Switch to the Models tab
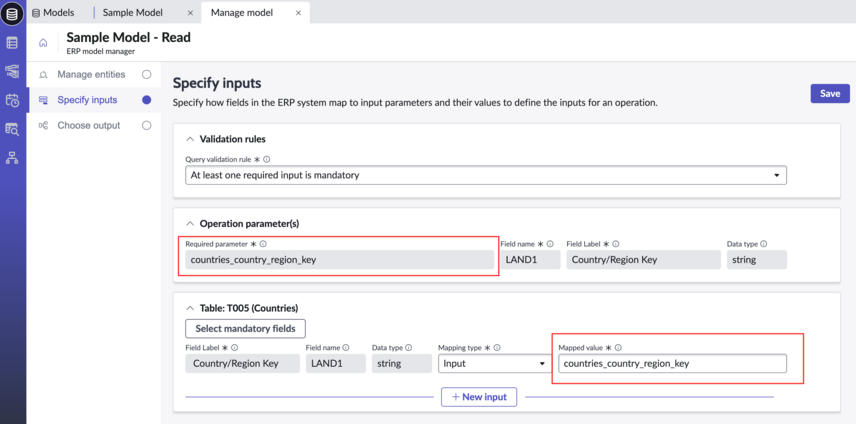This screenshot has width=856, height=424. (x=54, y=13)
